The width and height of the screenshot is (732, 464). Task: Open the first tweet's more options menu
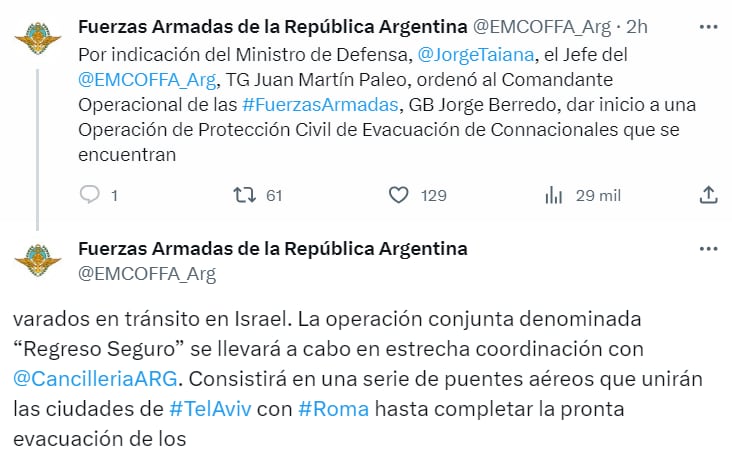[708, 24]
